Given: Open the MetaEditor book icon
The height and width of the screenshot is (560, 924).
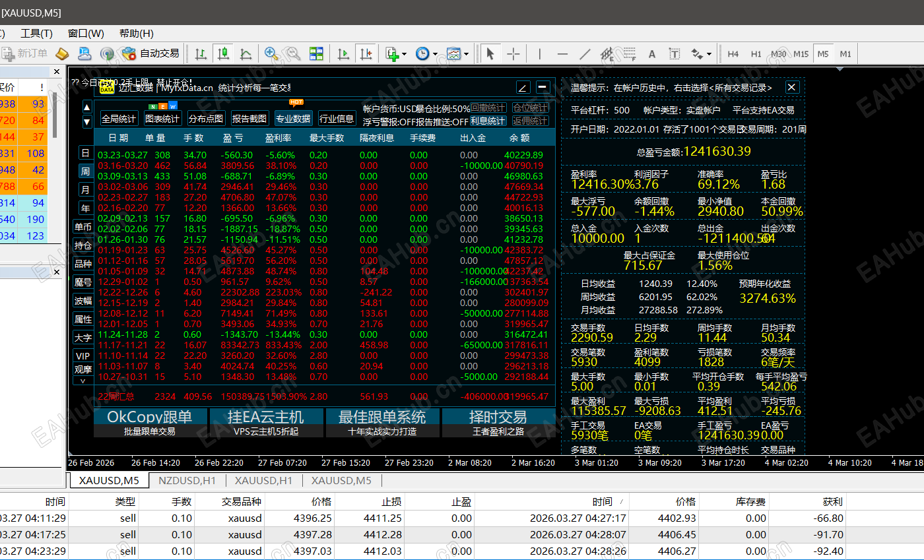Looking at the screenshot, I should [x=62, y=53].
